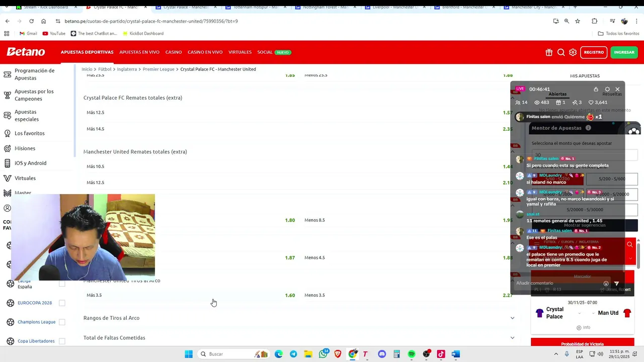Open Los favoritos in sidebar

(30, 133)
